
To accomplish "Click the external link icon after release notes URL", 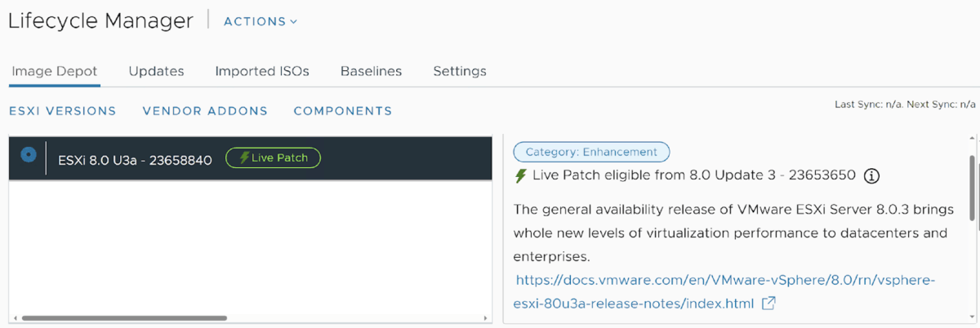I will click(x=768, y=304).
